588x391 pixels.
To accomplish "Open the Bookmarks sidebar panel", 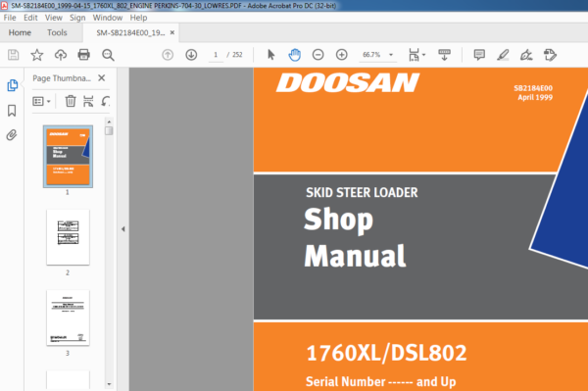I will click(12, 110).
